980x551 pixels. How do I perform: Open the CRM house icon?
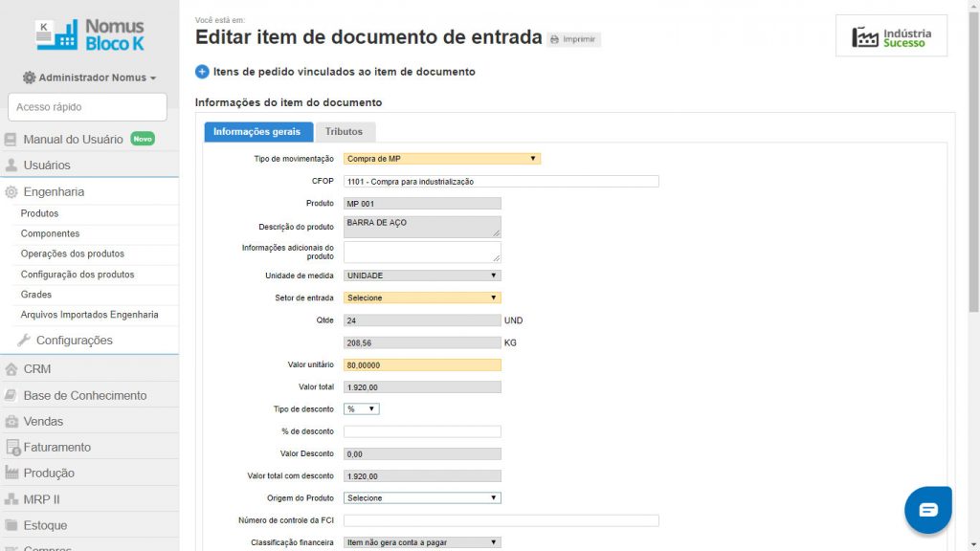pyautogui.click(x=11, y=369)
